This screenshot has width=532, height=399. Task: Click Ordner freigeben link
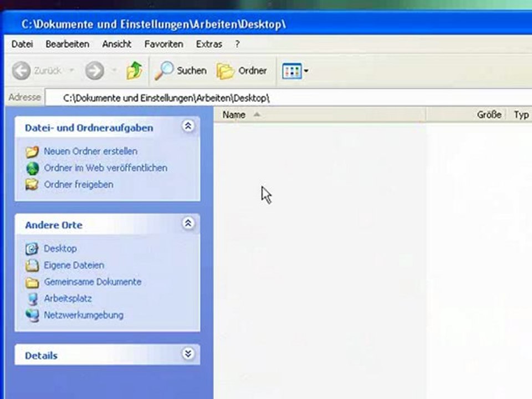coord(79,185)
